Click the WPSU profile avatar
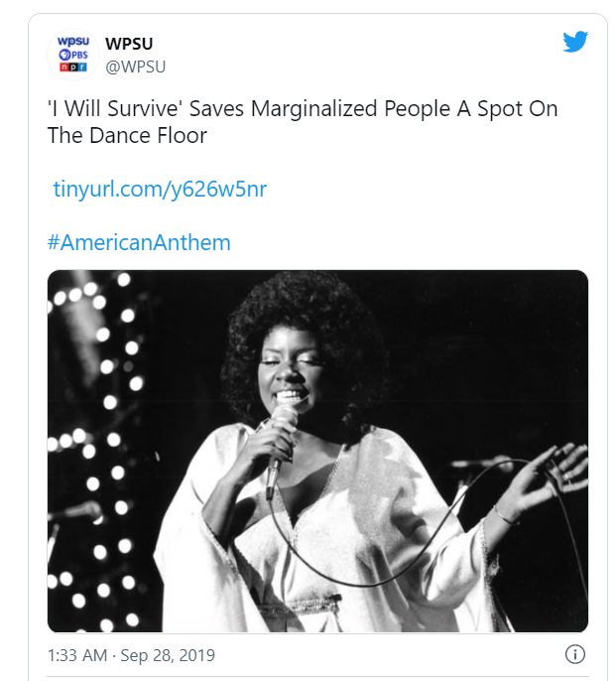 pos(73,55)
